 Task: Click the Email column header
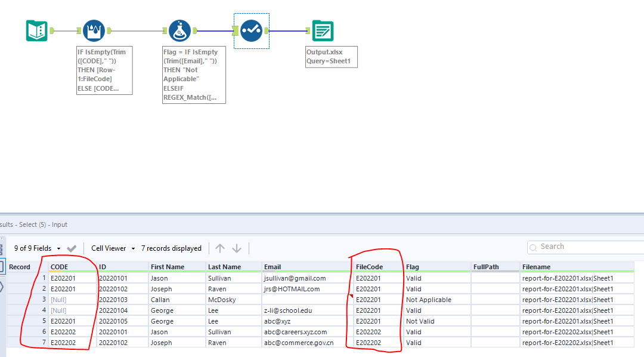click(x=272, y=267)
